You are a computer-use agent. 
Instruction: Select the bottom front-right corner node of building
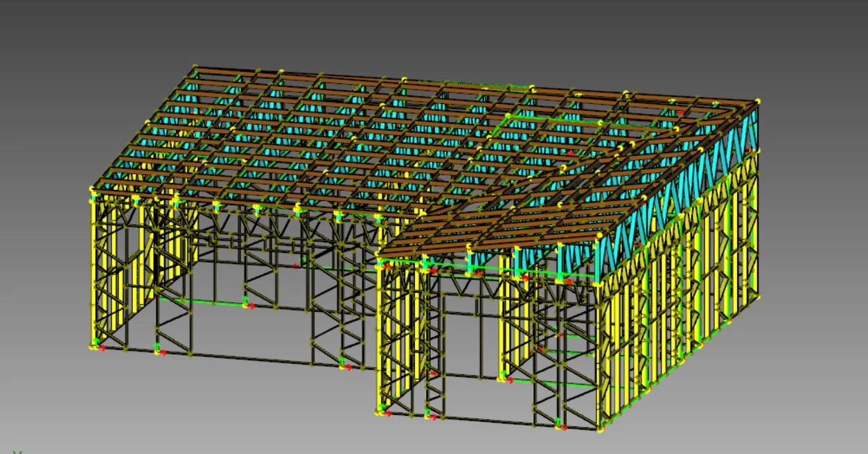pos(601,430)
